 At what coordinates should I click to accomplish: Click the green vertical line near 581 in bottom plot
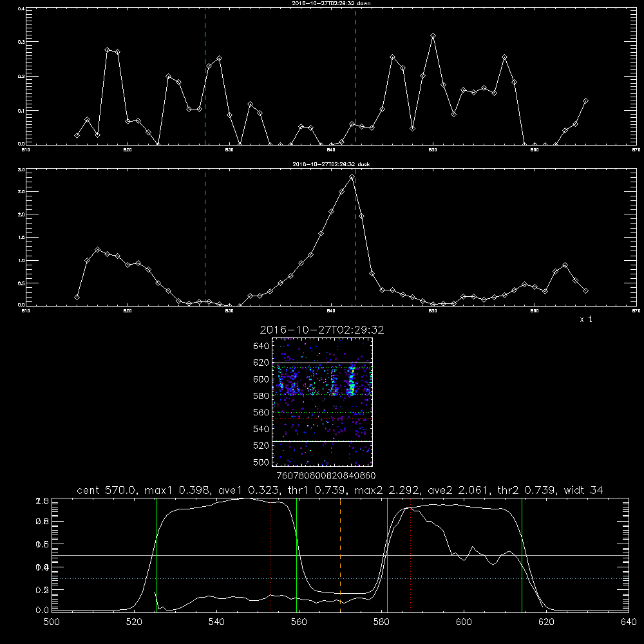click(x=387, y=554)
